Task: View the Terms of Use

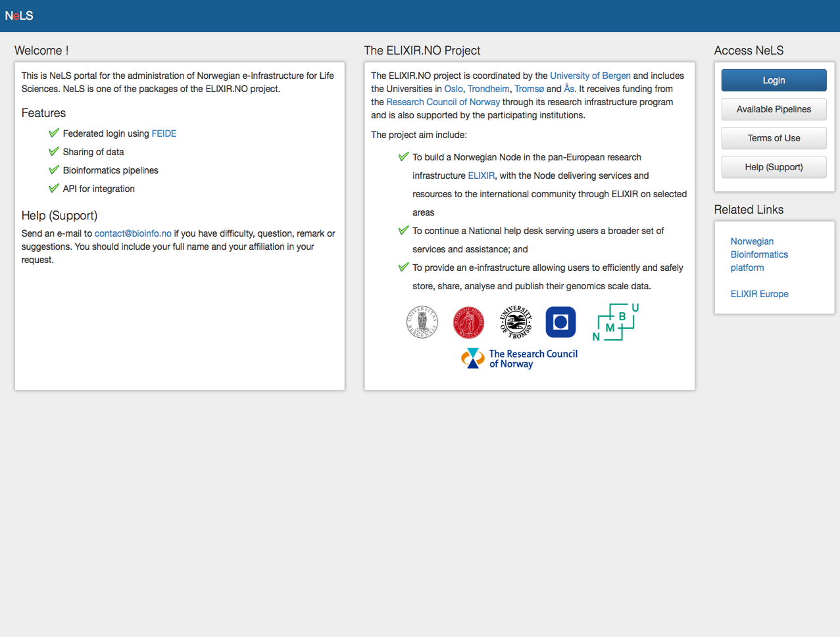Action: click(774, 138)
